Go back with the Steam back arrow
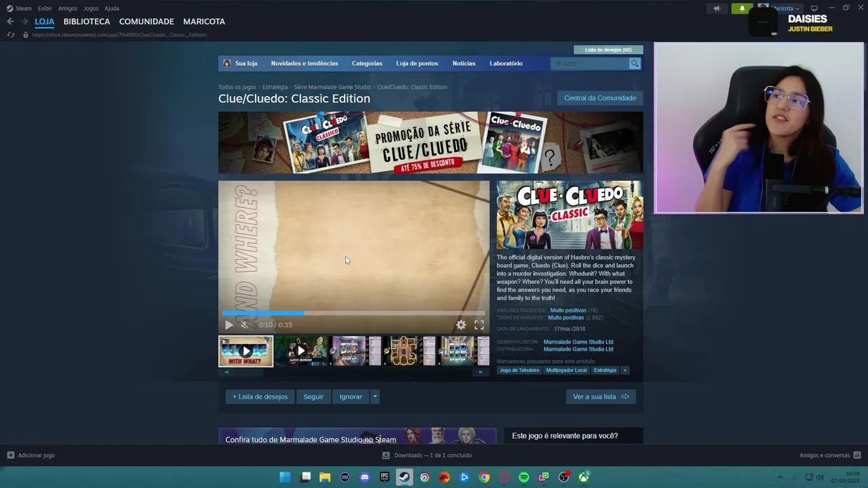The width and height of the screenshot is (868, 488). pyautogui.click(x=10, y=22)
